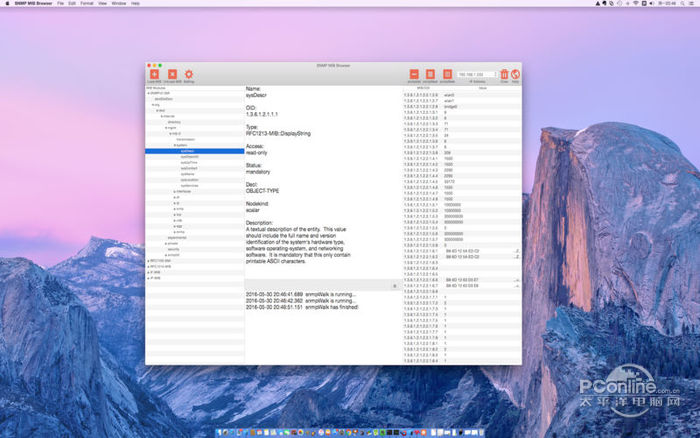The width and height of the screenshot is (700, 438).
Task: Open the Window menu
Action: 119,3
